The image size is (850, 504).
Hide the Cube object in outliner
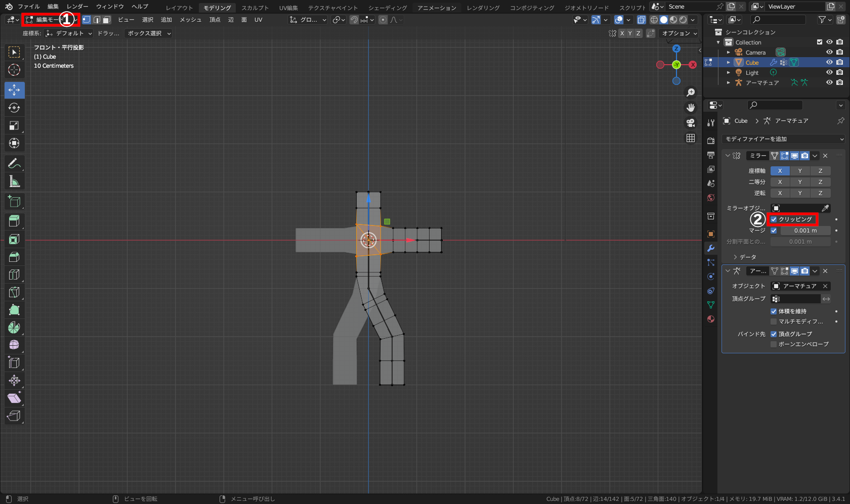pyautogui.click(x=829, y=63)
